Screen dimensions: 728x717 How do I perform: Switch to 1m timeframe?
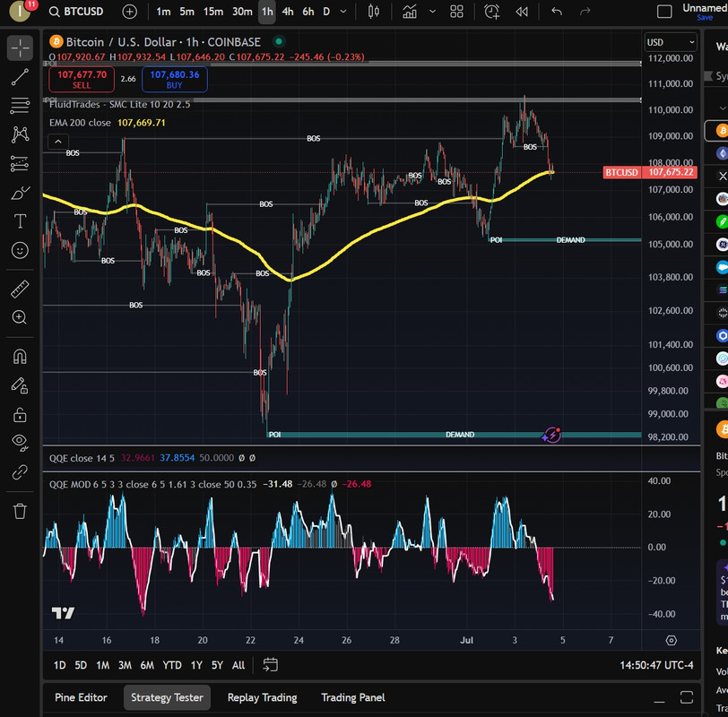coord(163,12)
